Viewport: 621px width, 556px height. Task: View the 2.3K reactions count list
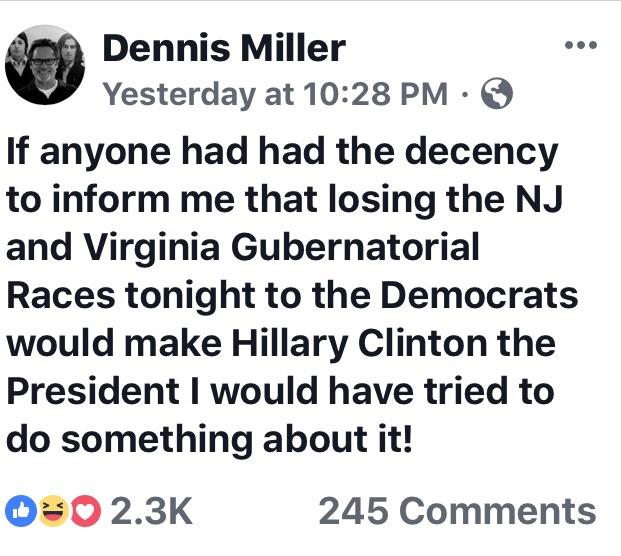[x=152, y=511]
